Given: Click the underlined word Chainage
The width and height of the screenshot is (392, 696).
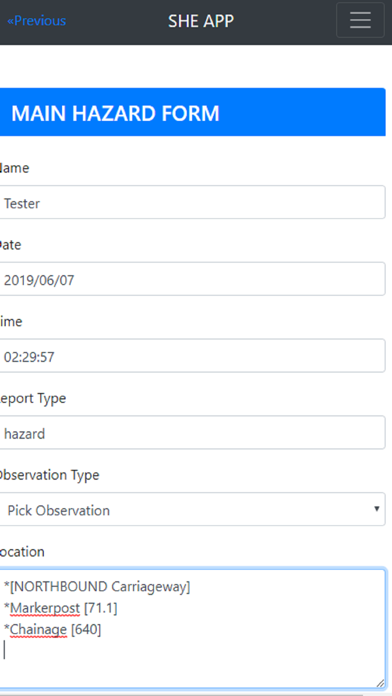Looking at the screenshot, I should tap(38, 629).
